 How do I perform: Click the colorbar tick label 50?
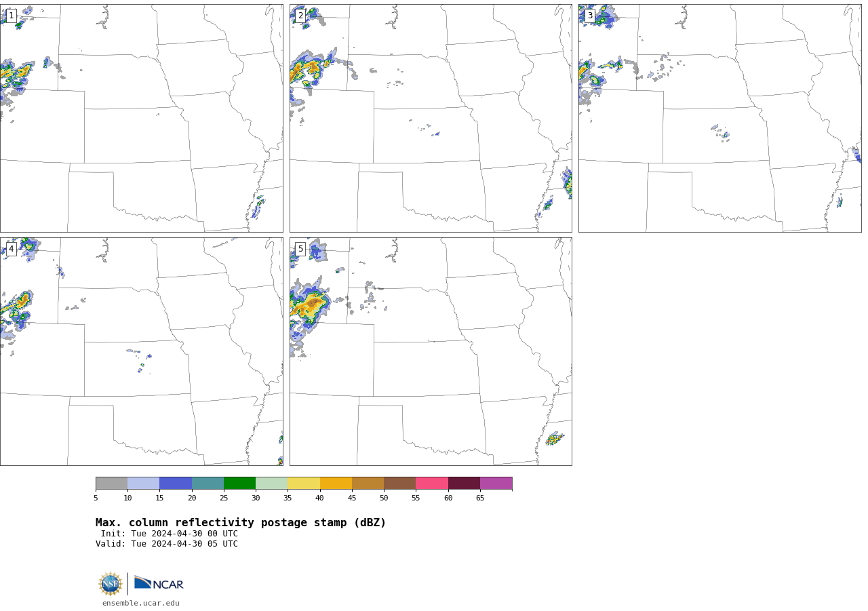coord(384,498)
